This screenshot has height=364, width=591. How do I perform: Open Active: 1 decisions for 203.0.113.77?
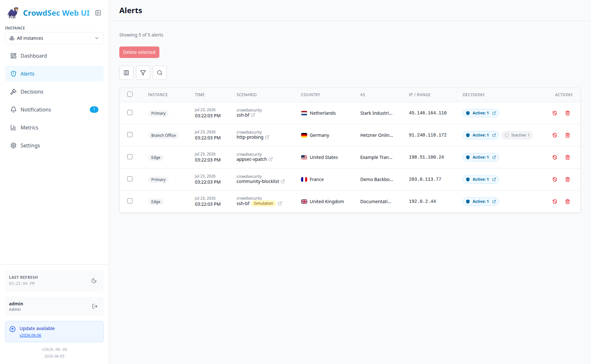481,179
